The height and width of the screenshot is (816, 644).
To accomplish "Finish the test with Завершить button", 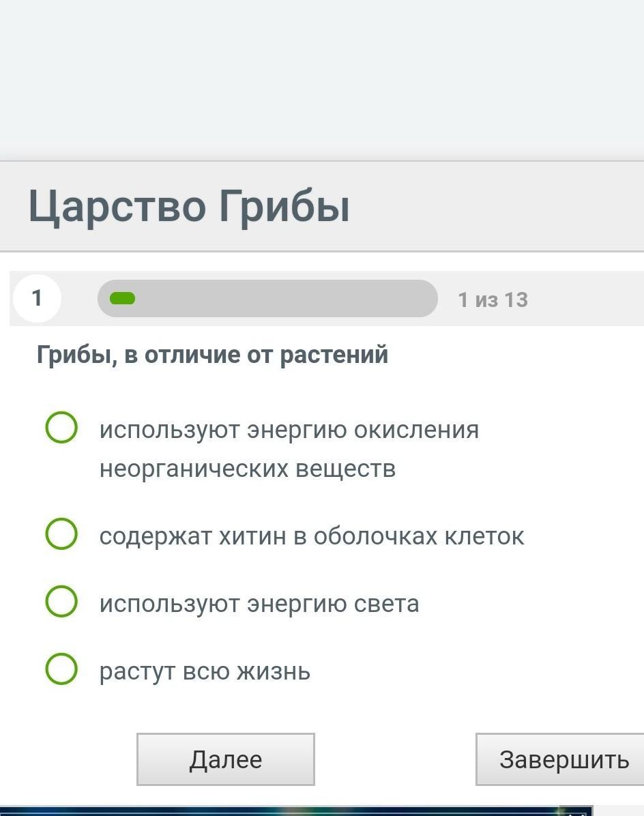I will 559,759.
